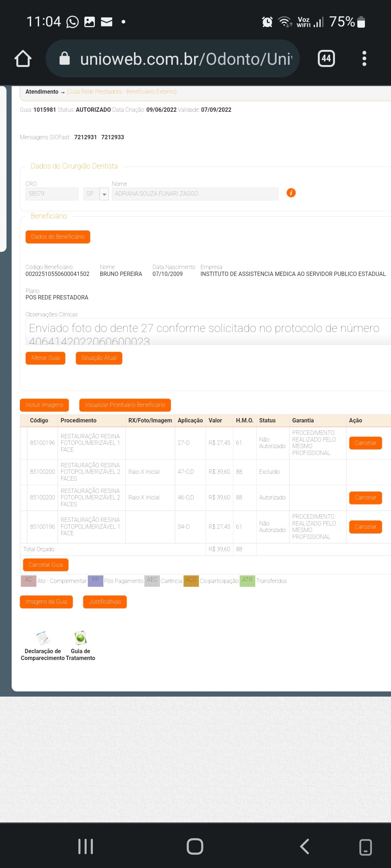Click the Incluir Imagens button
Viewport: 391px width, 868px height.
tap(44, 405)
